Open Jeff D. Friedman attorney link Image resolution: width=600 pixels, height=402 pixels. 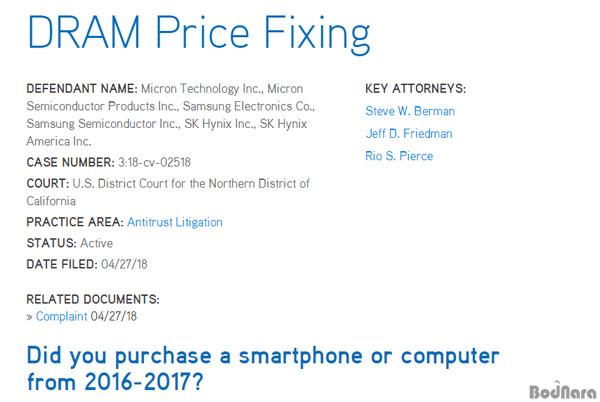(409, 133)
